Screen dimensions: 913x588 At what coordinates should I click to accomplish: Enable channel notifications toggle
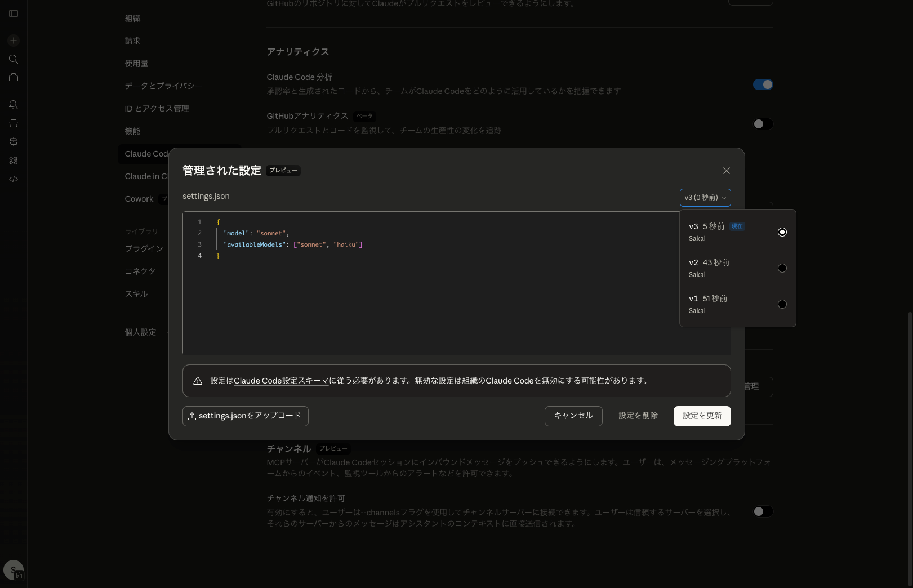[763, 511]
